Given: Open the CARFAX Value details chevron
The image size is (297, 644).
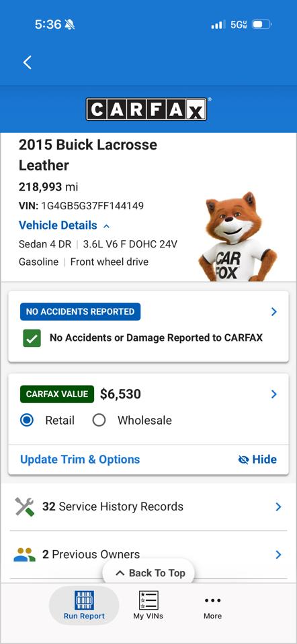Looking at the screenshot, I should point(274,394).
